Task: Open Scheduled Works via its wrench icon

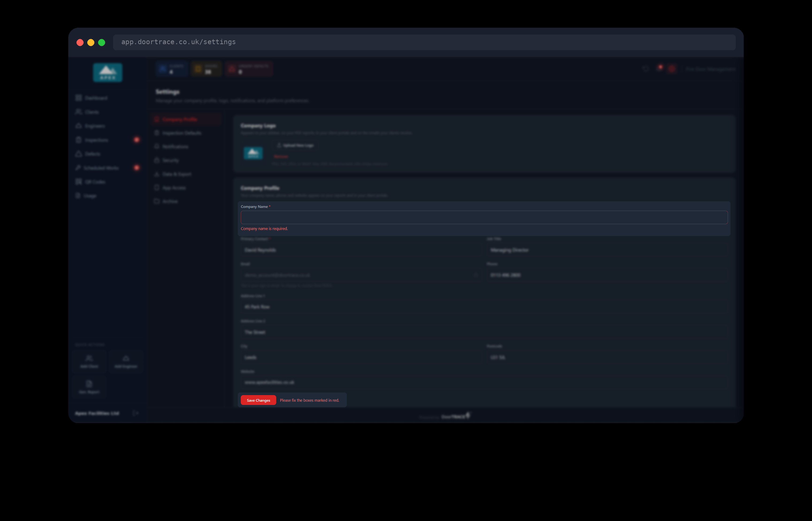Action: click(78, 168)
